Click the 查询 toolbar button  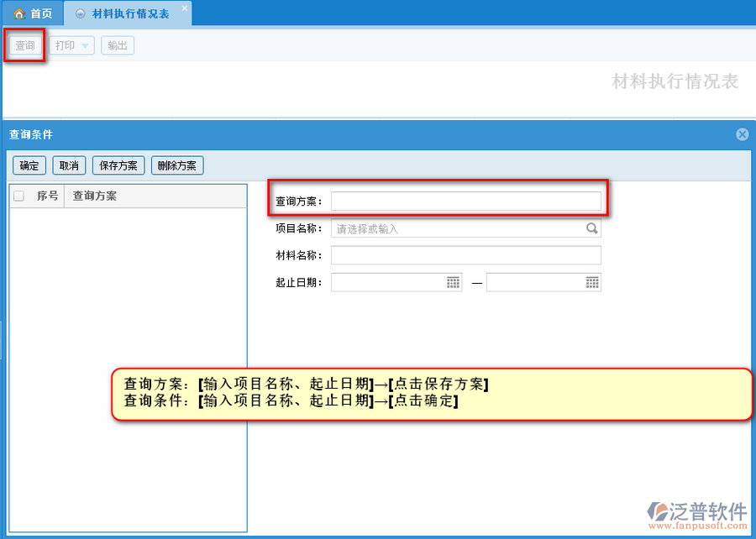[25, 45]
